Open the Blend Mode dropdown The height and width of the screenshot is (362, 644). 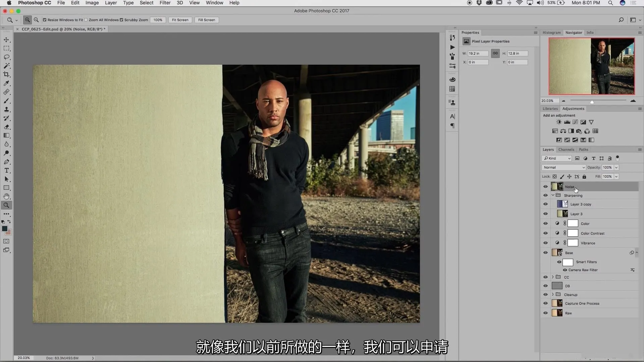click(x=563, y=167)
